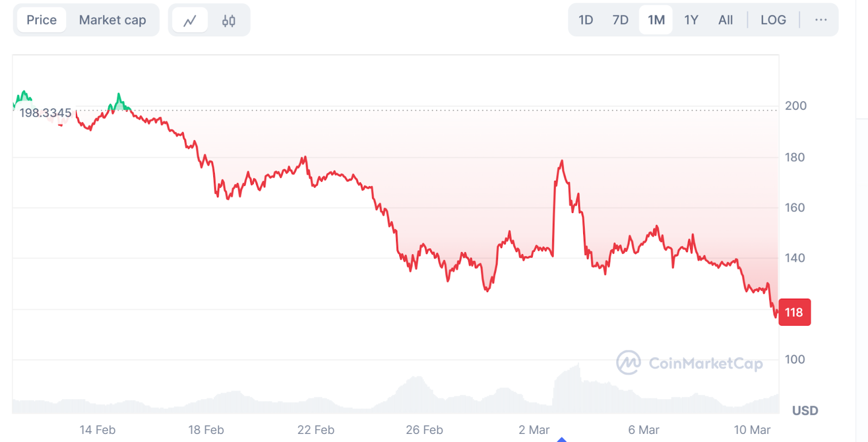The height and width of the screenshot is (442, 868).
Task: Click the USD currency label
Action: tap(805, 411)
